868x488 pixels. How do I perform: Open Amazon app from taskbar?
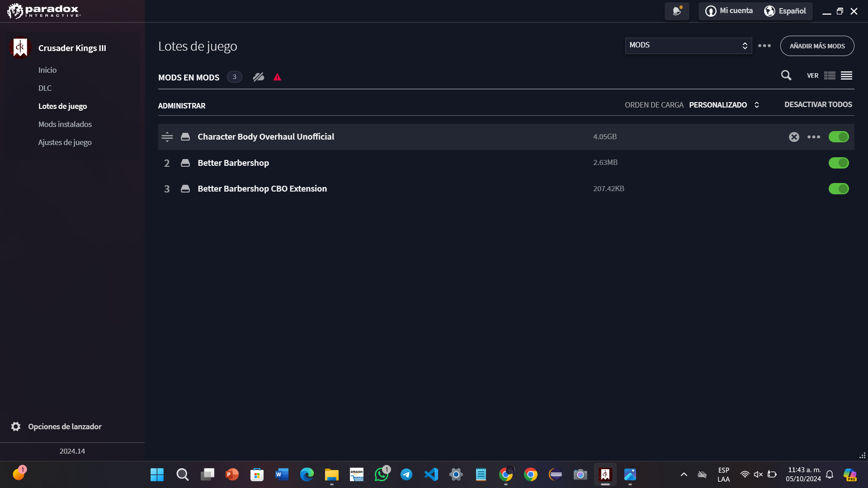[x=357, y=474]
